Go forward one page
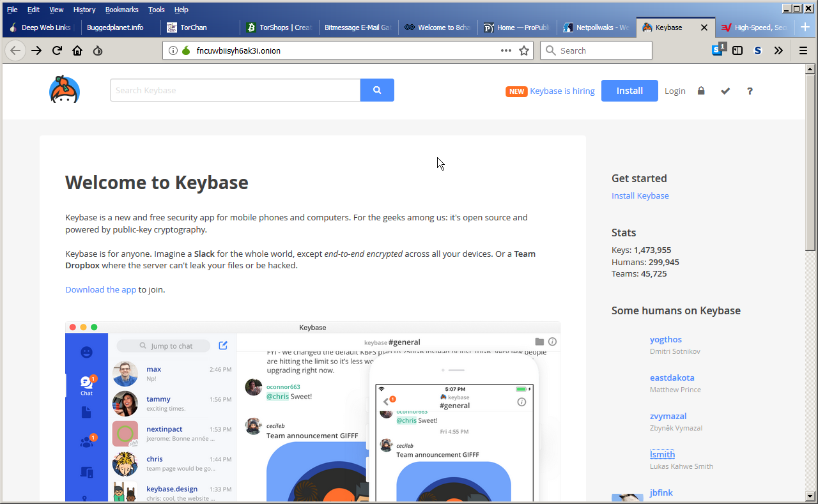The image size is (818, 504). pos(36,50)
